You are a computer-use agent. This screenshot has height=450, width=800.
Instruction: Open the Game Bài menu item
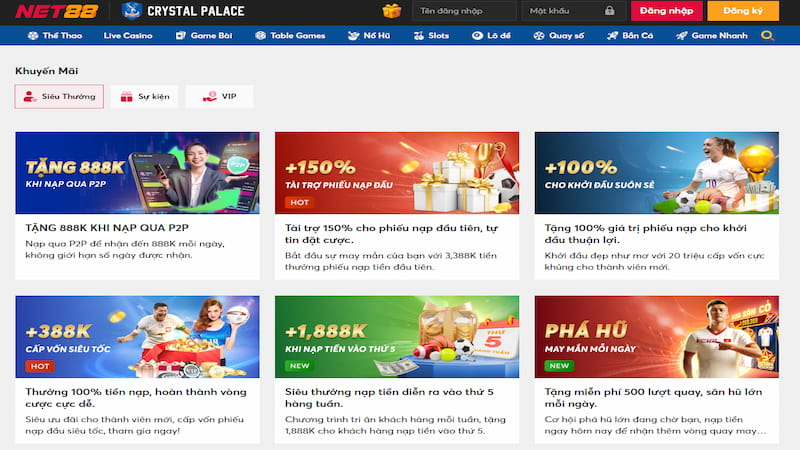[204, 35]
